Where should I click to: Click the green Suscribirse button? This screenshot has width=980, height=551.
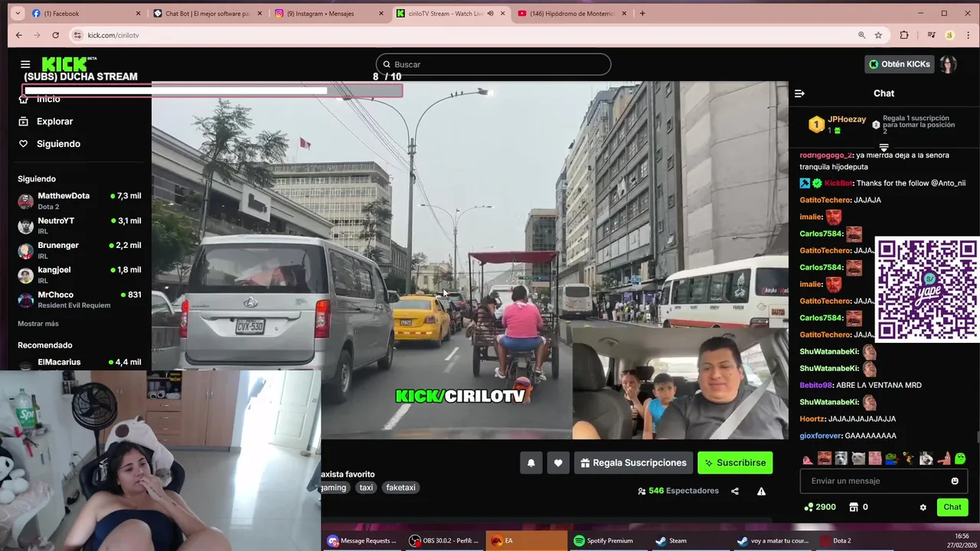tap(735, 463)
